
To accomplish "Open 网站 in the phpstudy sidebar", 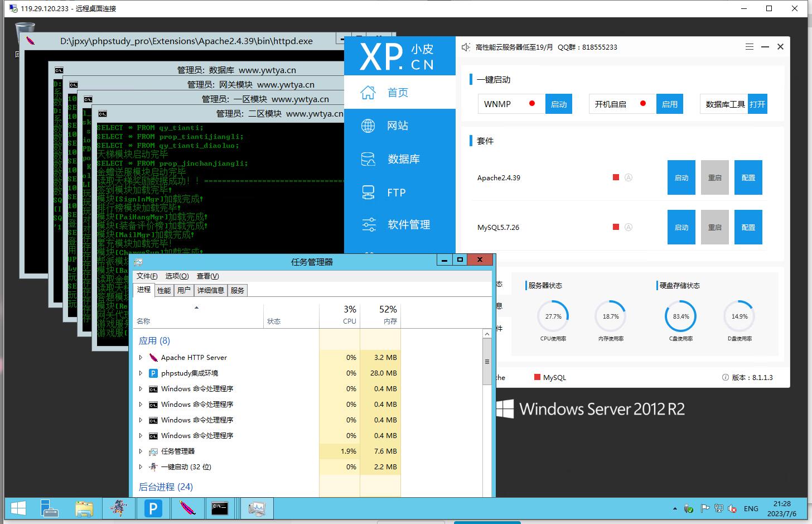I will pyautogui.click(x=400, y=126).
